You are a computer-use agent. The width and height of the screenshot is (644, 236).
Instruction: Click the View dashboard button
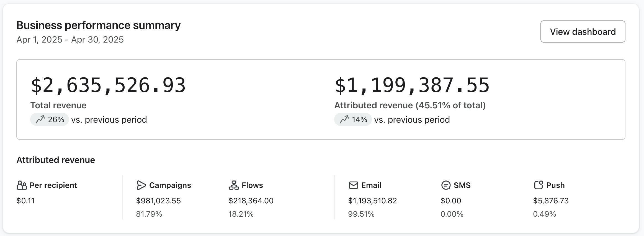pyautogui.click(x=583, y=32)
